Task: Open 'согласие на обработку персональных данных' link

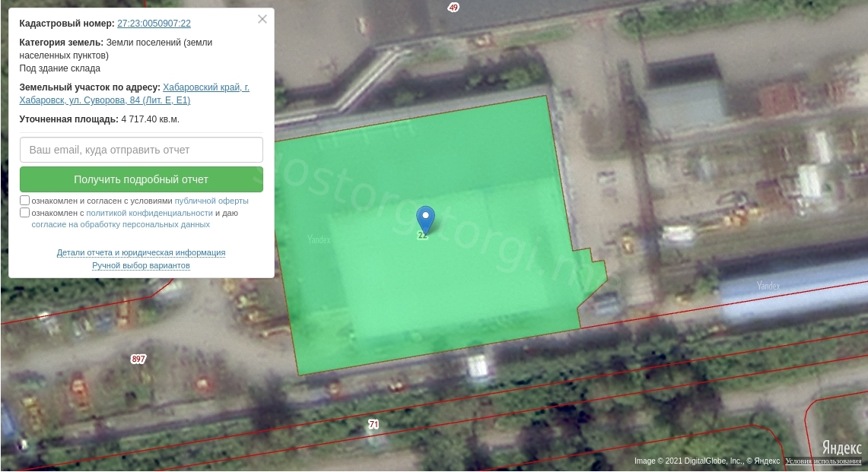Action: 120,225
